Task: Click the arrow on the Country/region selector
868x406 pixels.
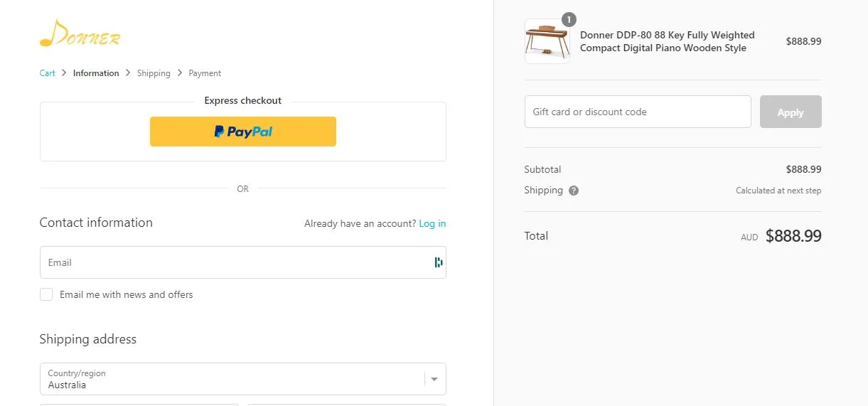Action: [434, 379]
